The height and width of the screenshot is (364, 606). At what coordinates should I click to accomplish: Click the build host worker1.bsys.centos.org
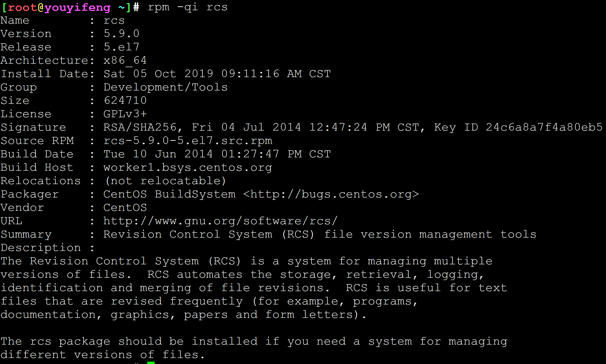tap(187, 168)
